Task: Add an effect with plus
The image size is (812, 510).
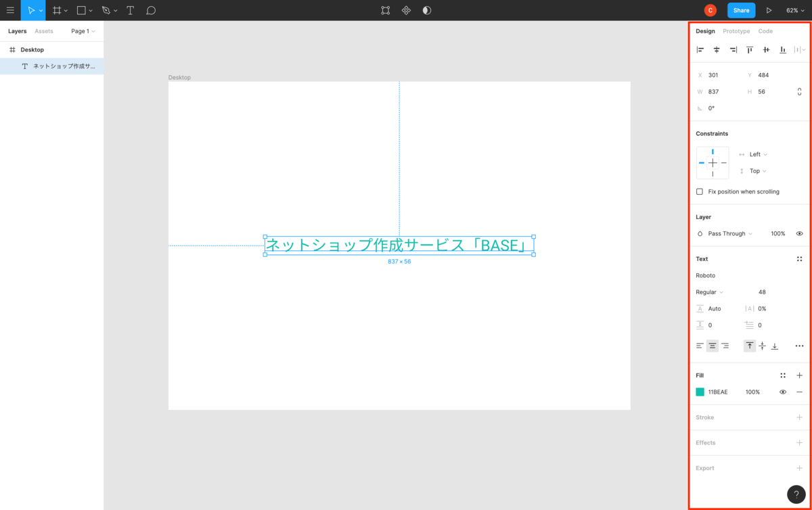Action: pyautogui.click(x=799, y=443)
